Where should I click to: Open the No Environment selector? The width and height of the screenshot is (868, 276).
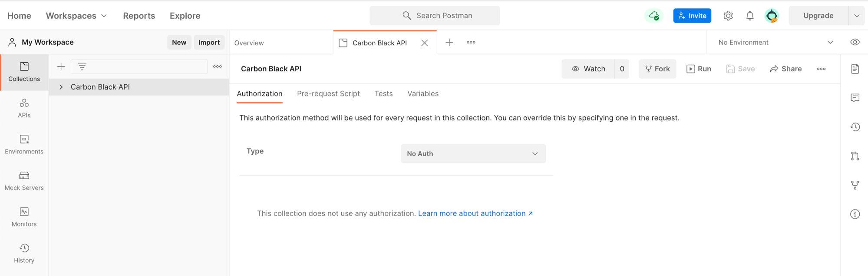(x=776, y=42)
